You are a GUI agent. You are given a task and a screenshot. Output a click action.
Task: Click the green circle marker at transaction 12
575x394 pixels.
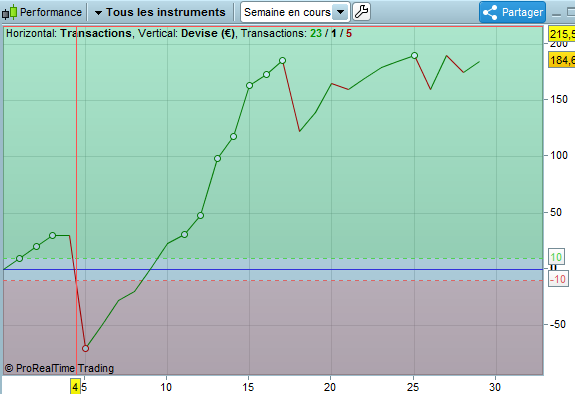[200, 215]
